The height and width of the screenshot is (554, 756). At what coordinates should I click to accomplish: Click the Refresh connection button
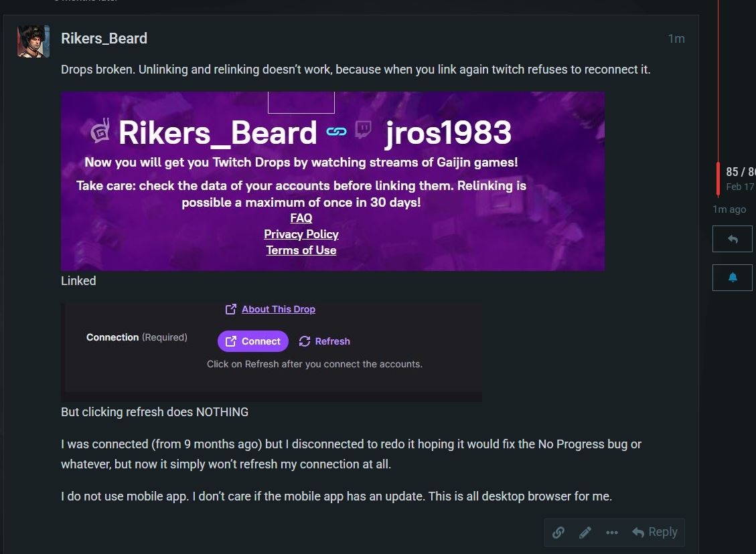(325, 341)
